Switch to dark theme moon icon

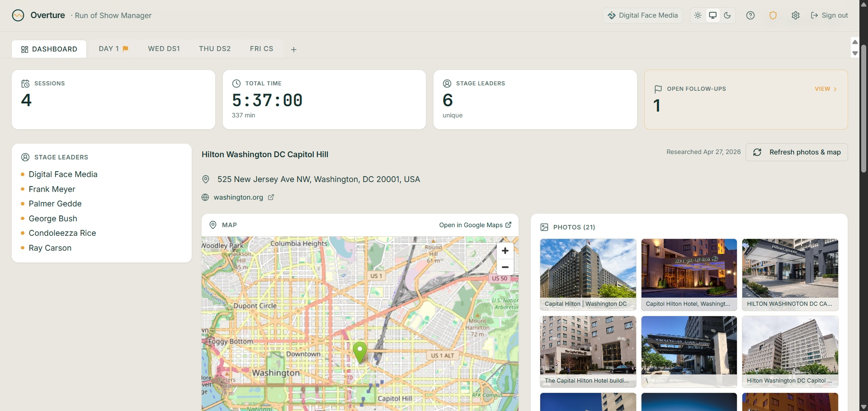727,15
